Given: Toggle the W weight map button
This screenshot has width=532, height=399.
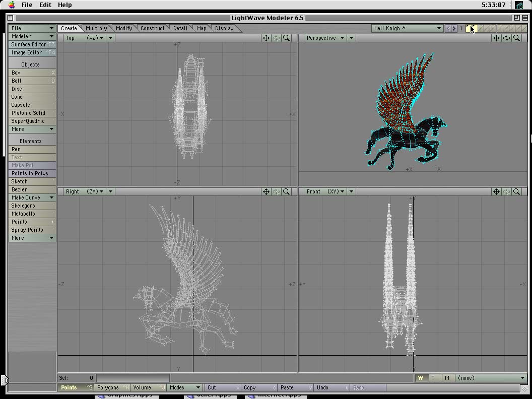Looking at the screenshot, I should [x=421, y=378].
